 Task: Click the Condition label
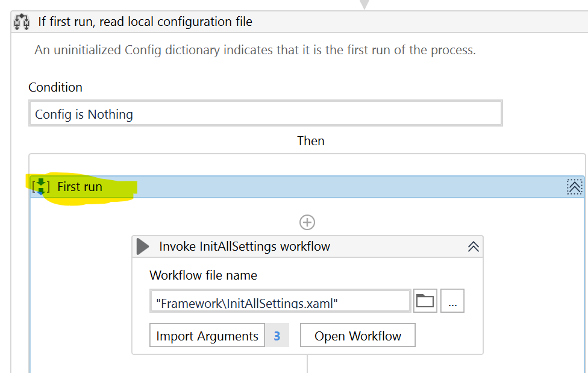[55, 87]
